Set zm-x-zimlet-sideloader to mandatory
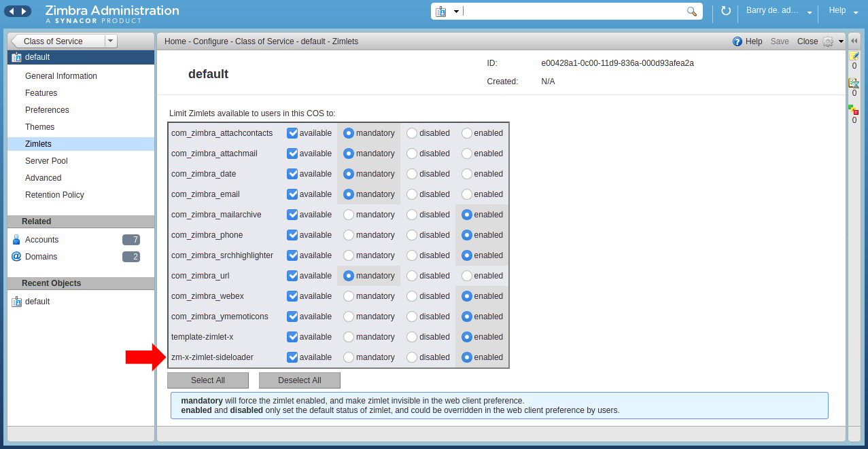 (349, 357)
